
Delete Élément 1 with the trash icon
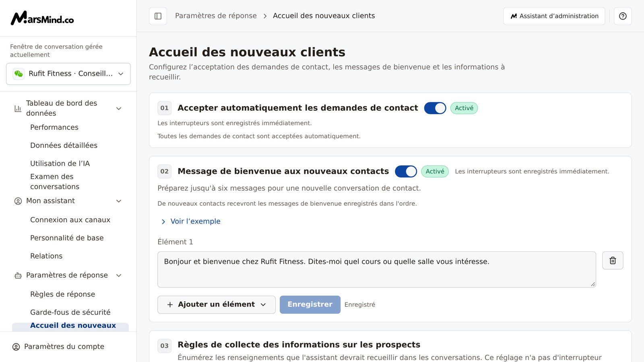pos(613,261)
